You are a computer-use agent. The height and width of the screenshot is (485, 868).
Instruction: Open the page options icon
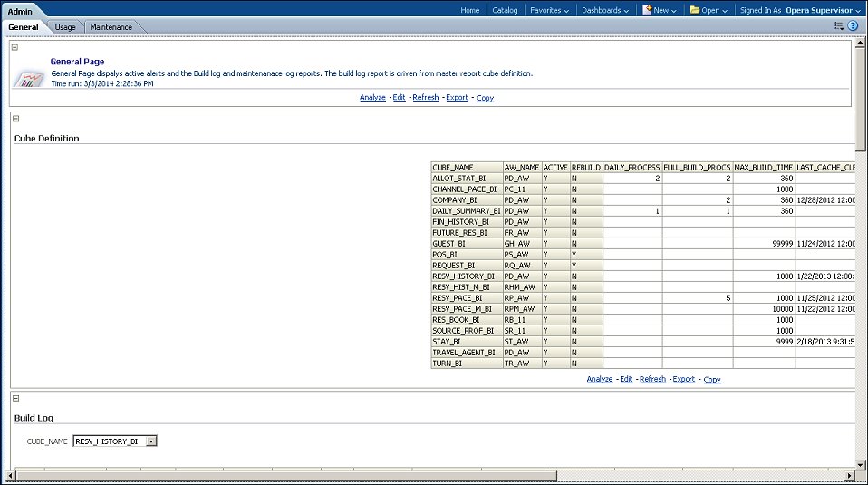point(838,26)
